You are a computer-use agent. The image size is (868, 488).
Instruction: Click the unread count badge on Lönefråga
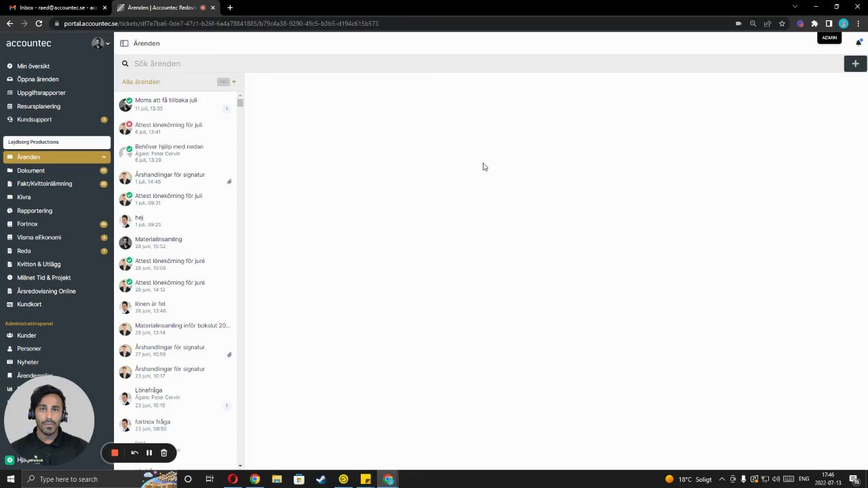[x=226, y=406]
